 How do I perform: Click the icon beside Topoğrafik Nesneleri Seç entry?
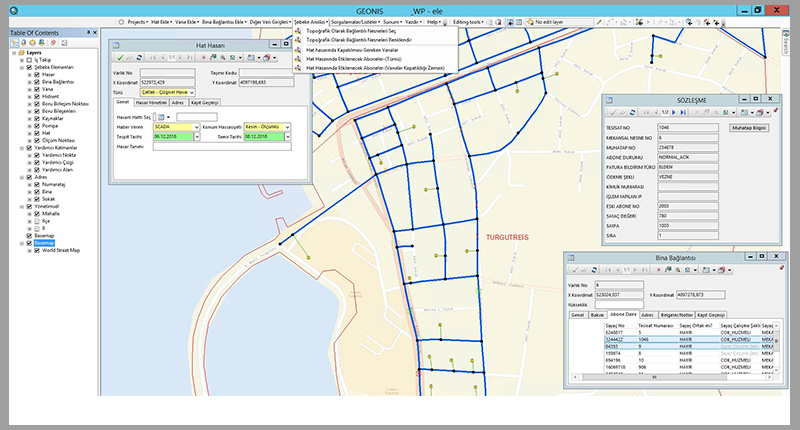(298, 31)
